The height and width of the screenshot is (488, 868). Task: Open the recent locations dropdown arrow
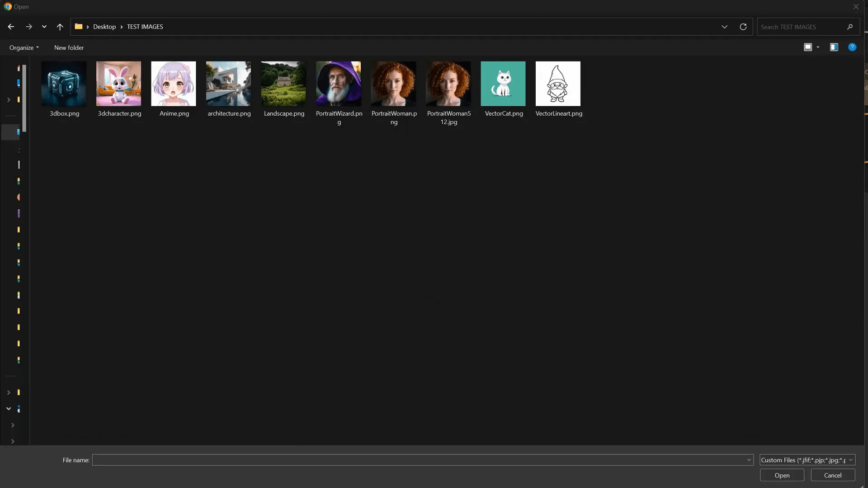pos(44,27)
